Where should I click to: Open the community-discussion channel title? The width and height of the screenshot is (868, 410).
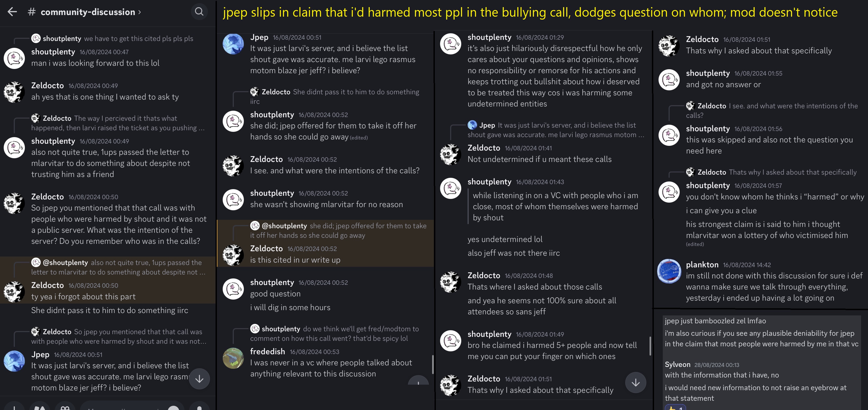[88, 12]
